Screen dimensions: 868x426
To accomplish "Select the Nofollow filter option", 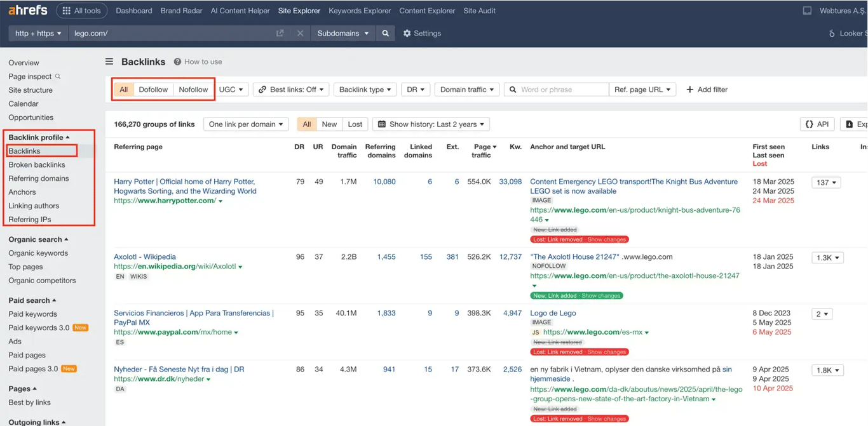I will point(193,90).
